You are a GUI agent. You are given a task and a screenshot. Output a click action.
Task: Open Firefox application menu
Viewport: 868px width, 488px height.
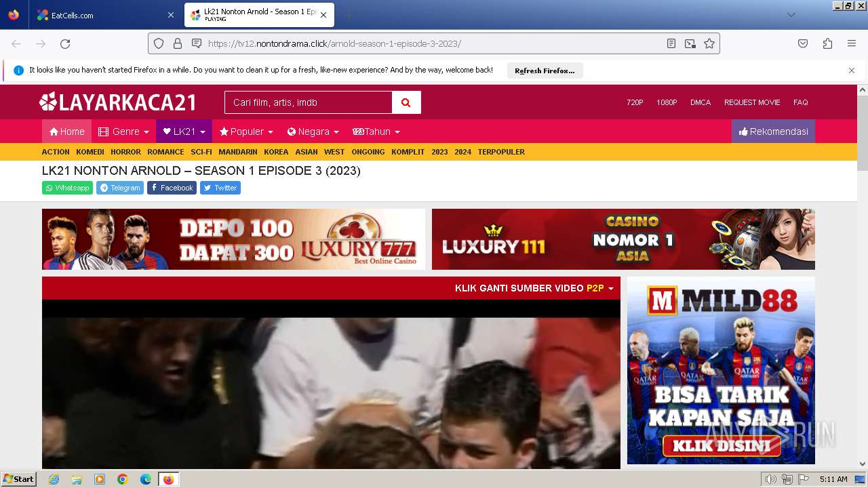(852, 43)
